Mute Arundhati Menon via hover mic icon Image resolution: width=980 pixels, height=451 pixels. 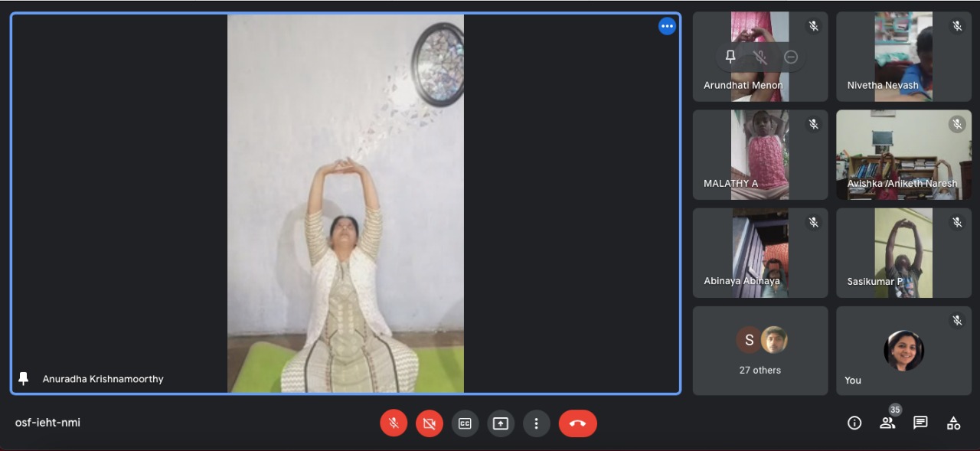[760, 57]
